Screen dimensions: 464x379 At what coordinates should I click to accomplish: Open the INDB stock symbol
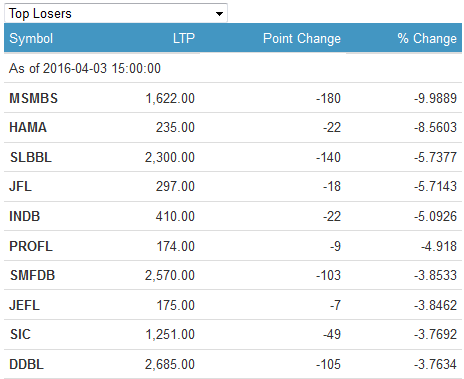click(25, 216)
